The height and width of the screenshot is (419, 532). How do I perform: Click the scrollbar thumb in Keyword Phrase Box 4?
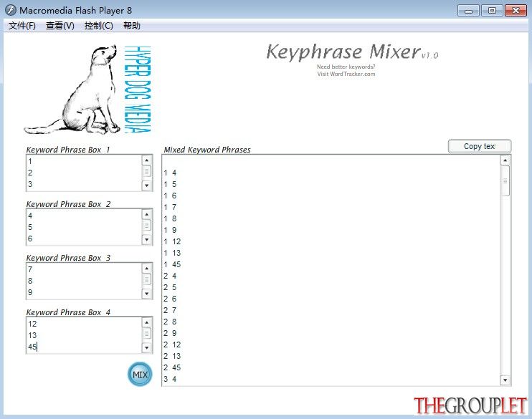coord(146,334)
